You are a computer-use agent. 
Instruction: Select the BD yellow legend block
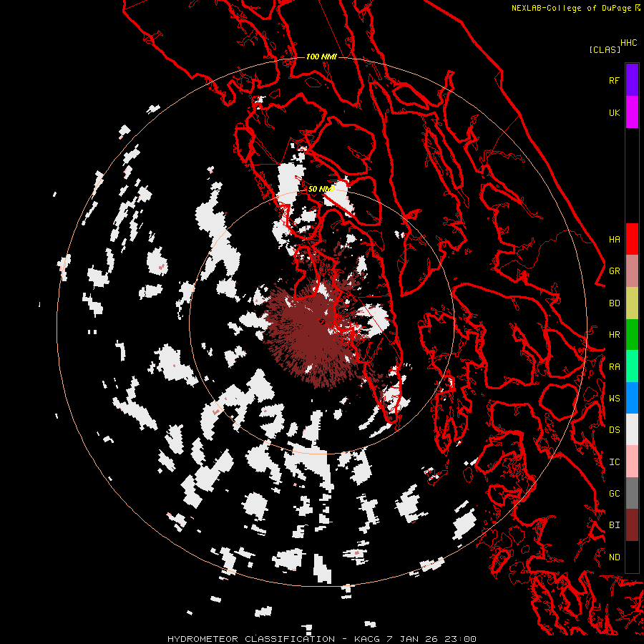pos(632,303)
